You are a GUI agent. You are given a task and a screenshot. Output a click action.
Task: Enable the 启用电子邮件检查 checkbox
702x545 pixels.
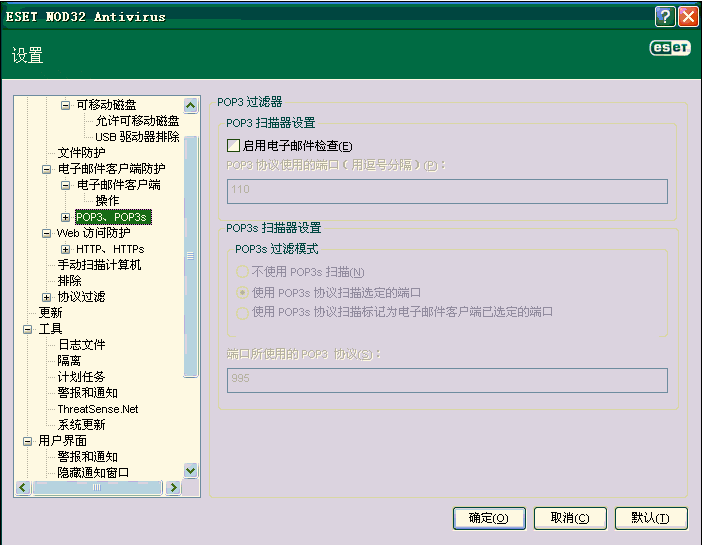(234, 146)
